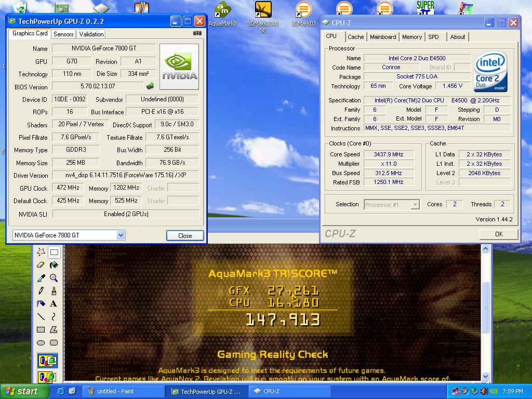Open the Processor #1 selection dropdown
This screenshot has height=399, width=532.
point(415,205)
